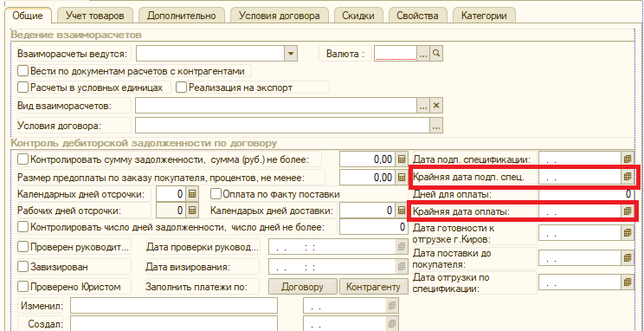Image resolution: width=644 pixels, height=331 pixels.
Task: Open calculator for Календарых дней доставки
Action: [x=402, y=211]
